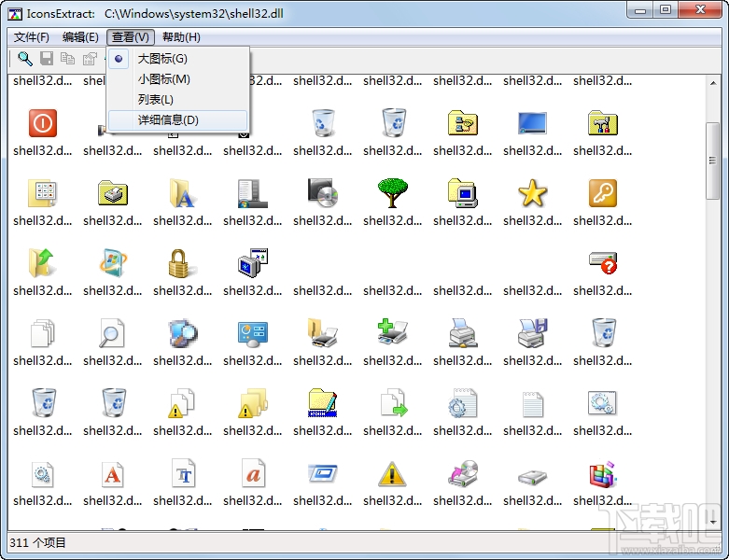Select the folder with tools icon
729x560 pixels.
tap(603, 122)
